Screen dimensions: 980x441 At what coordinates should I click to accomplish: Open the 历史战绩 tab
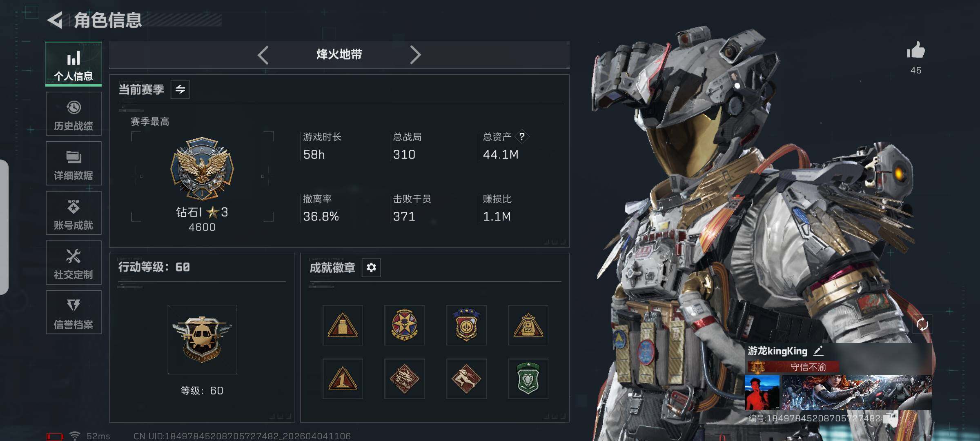click(73, 114)
